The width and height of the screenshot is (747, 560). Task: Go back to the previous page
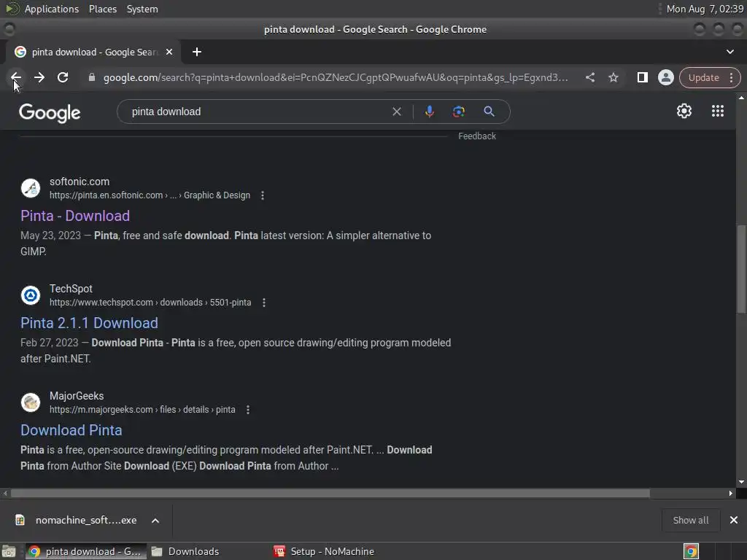pos(16,77)
